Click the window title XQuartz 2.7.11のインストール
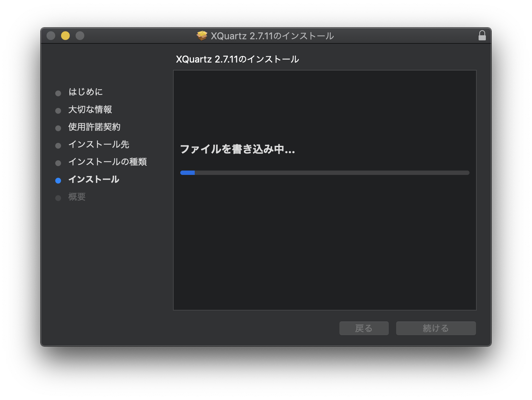The width and height of the screenshot is (532, 400). pyautogui.click(x=271, y=36)
